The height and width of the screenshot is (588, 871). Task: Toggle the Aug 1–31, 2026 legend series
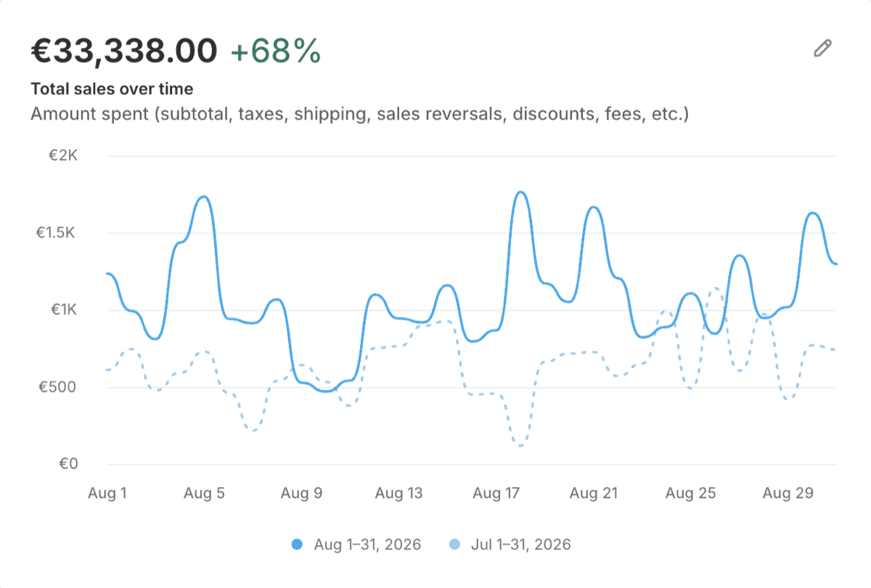(x=356, y=544)
